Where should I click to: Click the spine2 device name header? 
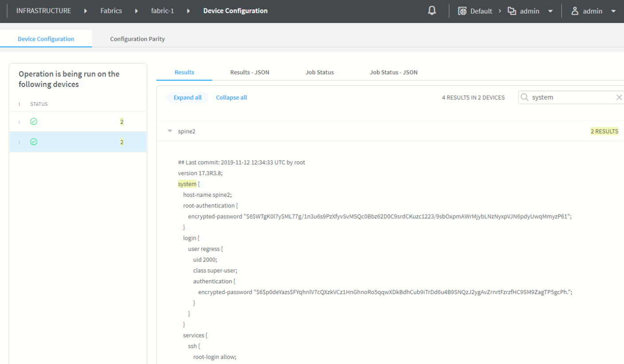coord(187,132)
